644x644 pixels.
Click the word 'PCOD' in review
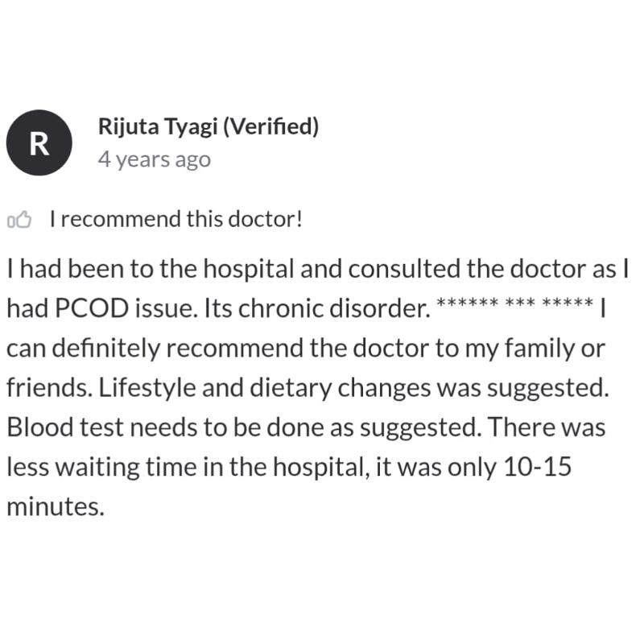click(92, 308)
